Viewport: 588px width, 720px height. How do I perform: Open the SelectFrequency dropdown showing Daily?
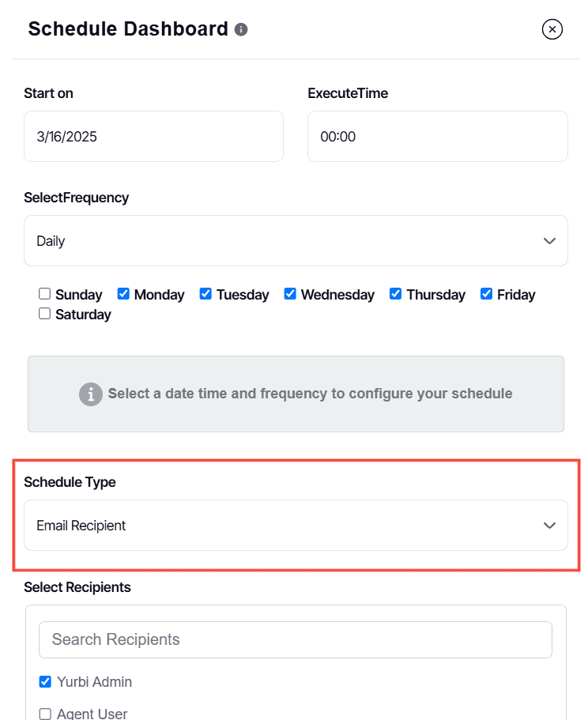tap(296, 240)
